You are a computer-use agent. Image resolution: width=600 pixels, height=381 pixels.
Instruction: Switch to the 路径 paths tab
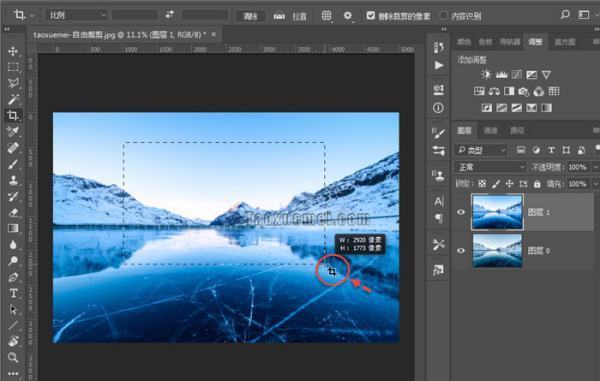517,131
